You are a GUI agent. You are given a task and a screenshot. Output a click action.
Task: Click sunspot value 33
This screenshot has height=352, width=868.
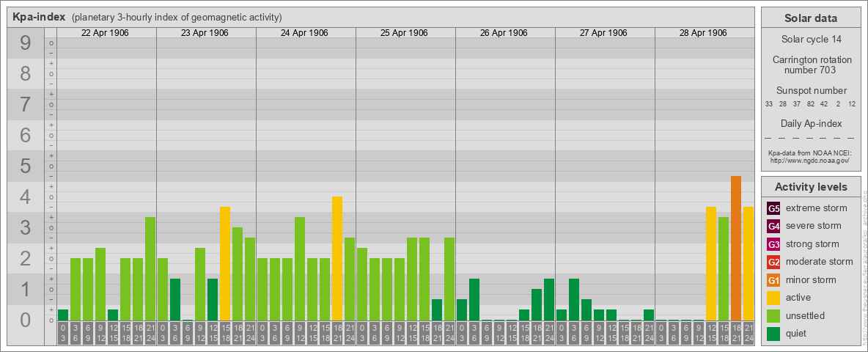(x=769, y=104)
